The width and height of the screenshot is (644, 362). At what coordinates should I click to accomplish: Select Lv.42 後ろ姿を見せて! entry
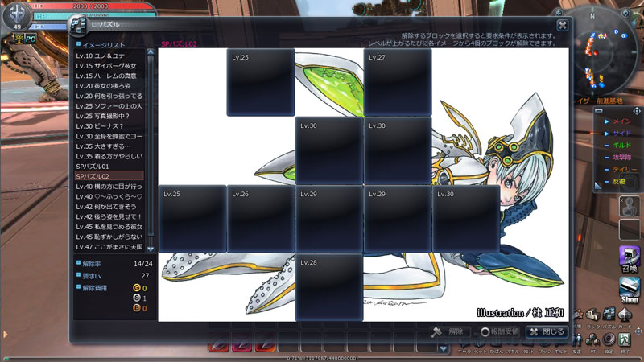click(109, 216)
